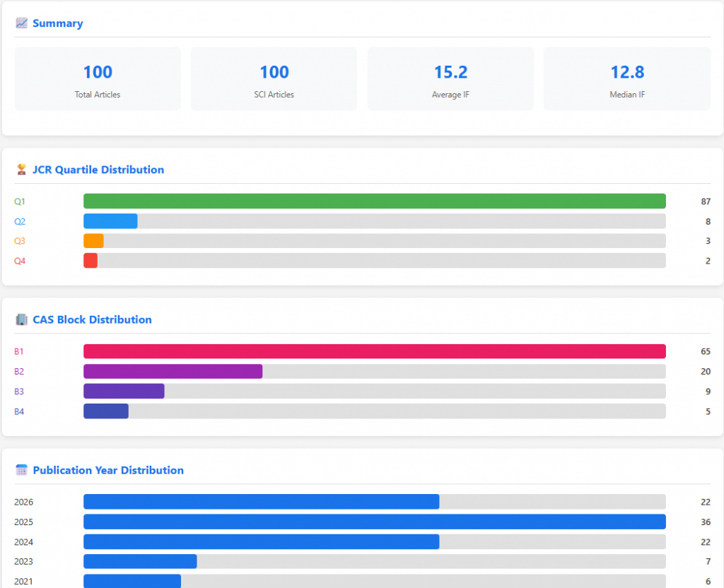Click the 15.2 average IF value

point(450,72)
